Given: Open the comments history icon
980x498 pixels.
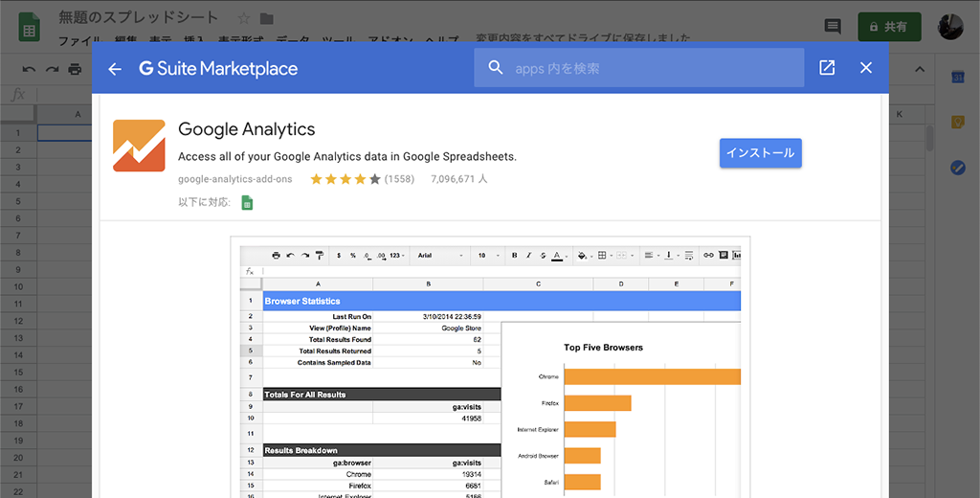Looking at the screenshot, I should [833, 26].
